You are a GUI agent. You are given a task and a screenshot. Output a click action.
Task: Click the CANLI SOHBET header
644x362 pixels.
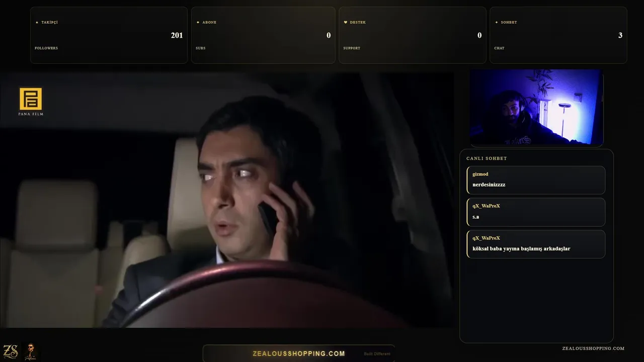487,158
